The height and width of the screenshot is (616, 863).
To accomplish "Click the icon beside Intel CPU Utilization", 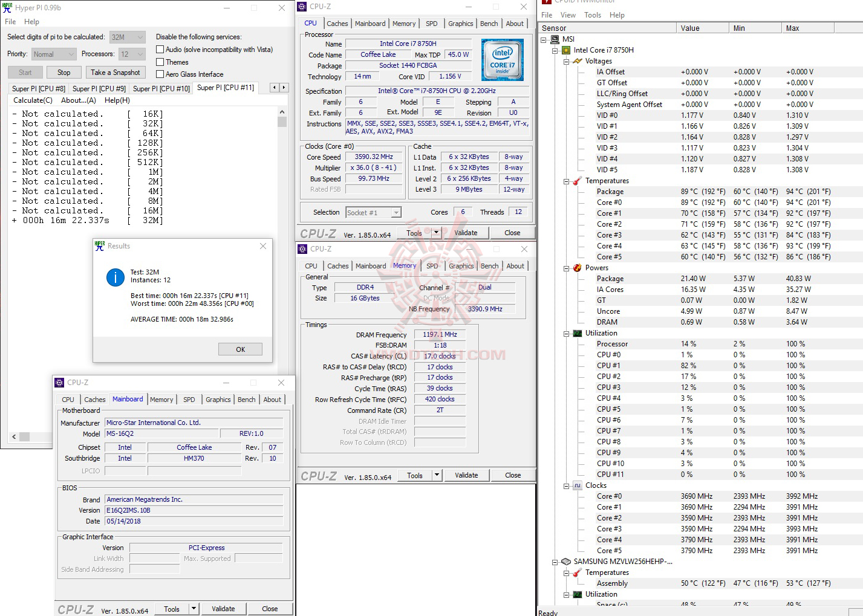I will 578,333.
